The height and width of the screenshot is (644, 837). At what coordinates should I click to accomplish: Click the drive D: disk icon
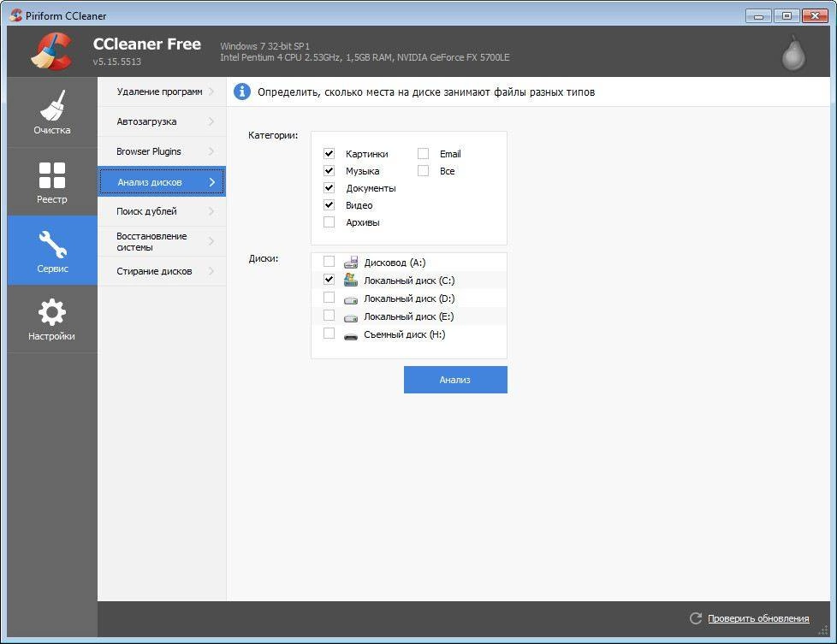351,300
